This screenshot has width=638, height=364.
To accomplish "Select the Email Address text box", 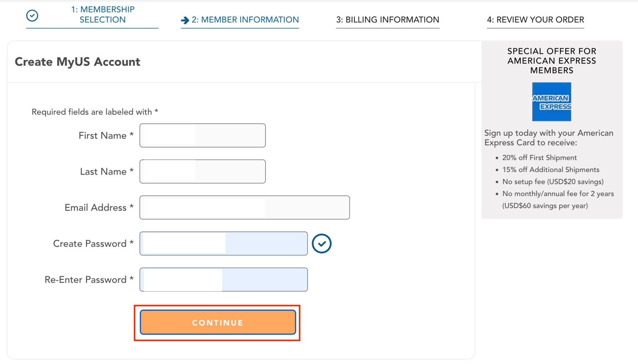I will click(245, 208).
